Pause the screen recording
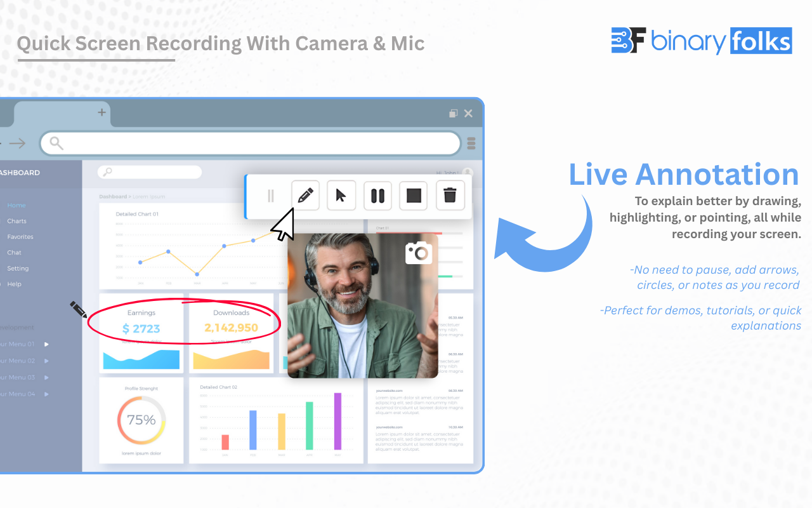Viewport: 812px width, 508px height. point(377,196)
